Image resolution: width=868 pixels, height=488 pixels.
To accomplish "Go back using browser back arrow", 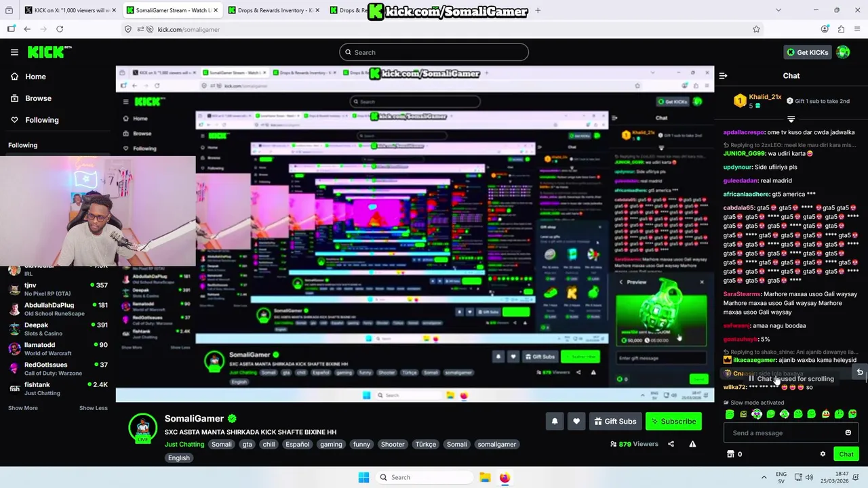I will coord(27,29).
